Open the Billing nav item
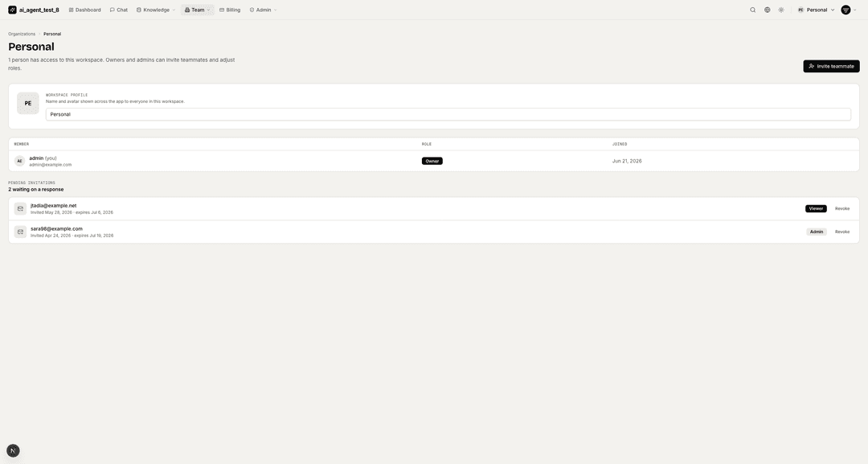The height and width of the screenshot is (464, 868). tap(230, 10)
